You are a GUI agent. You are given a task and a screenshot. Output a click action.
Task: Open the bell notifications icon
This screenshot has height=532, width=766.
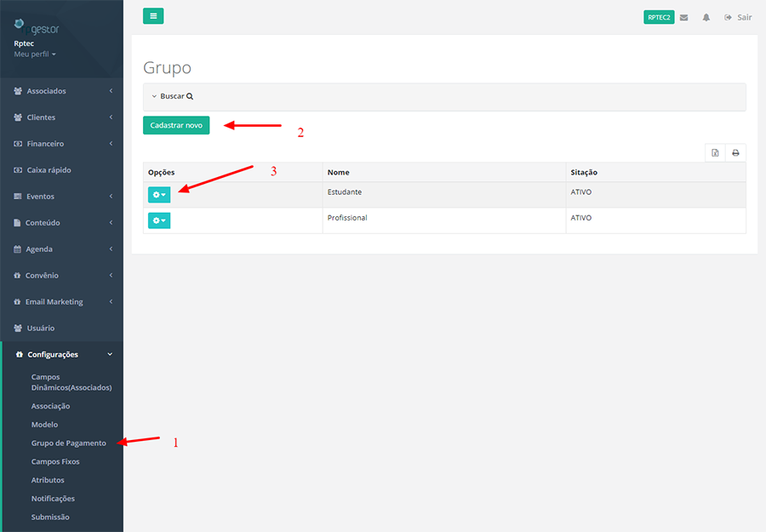click(x=706, y=17)
